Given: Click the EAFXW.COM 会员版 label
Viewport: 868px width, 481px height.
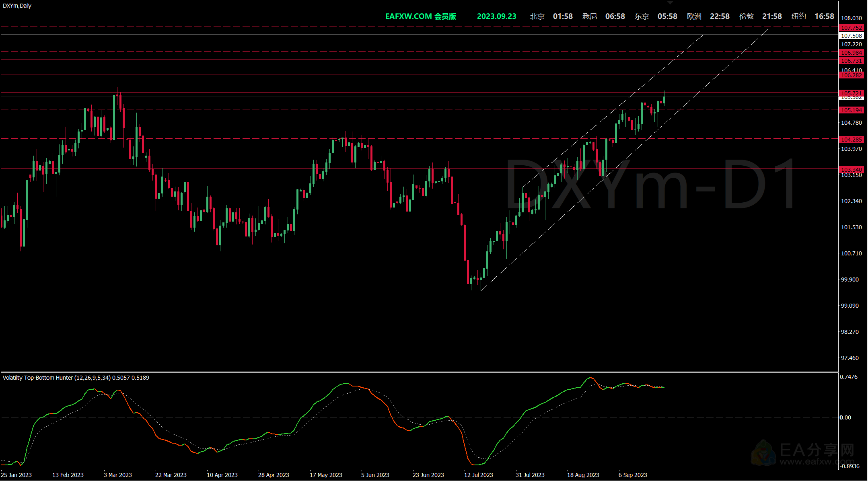Looking at the screenshot, I should click(421, 16).
